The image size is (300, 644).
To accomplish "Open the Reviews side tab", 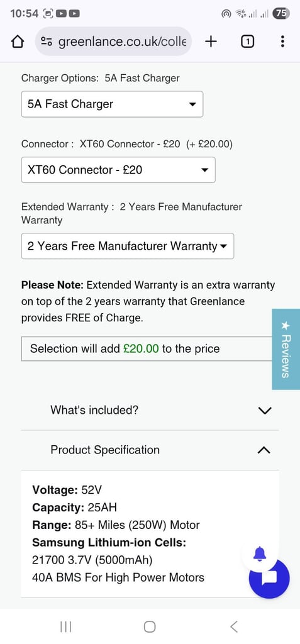I will click(286, 349).
